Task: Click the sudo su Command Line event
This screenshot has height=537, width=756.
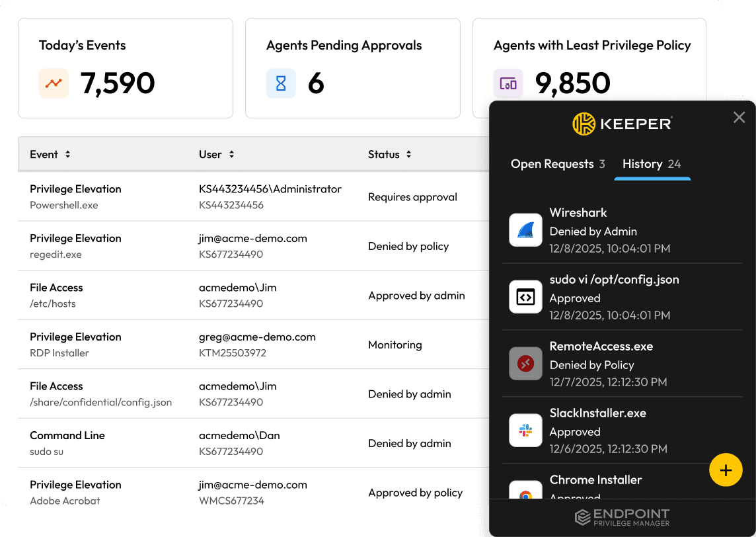Action: point(67,443)
